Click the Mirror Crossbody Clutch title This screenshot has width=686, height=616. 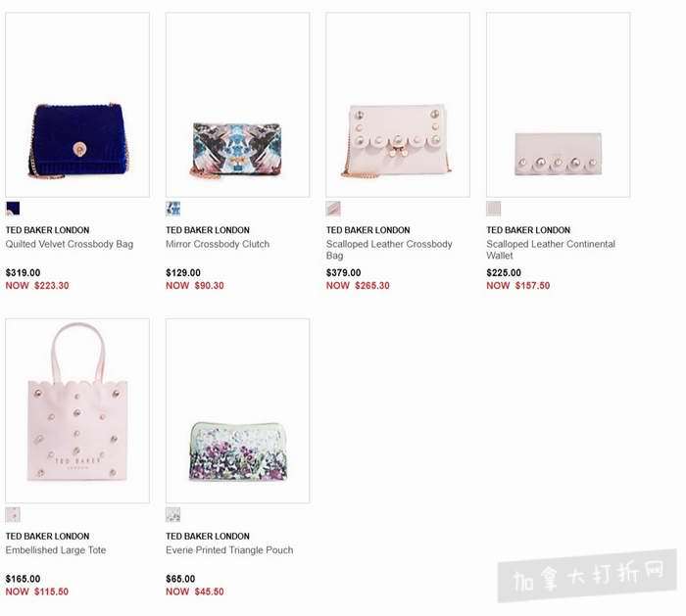coord(218,244)
